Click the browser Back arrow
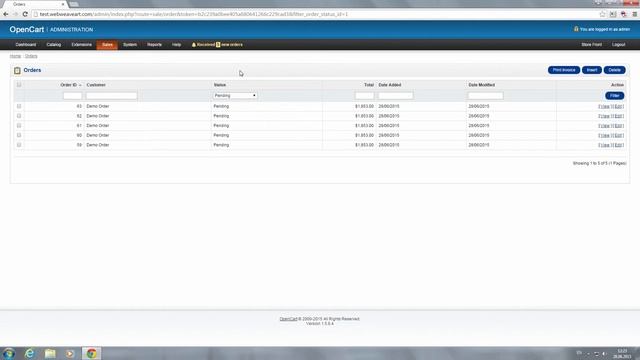 click(6, 14)
